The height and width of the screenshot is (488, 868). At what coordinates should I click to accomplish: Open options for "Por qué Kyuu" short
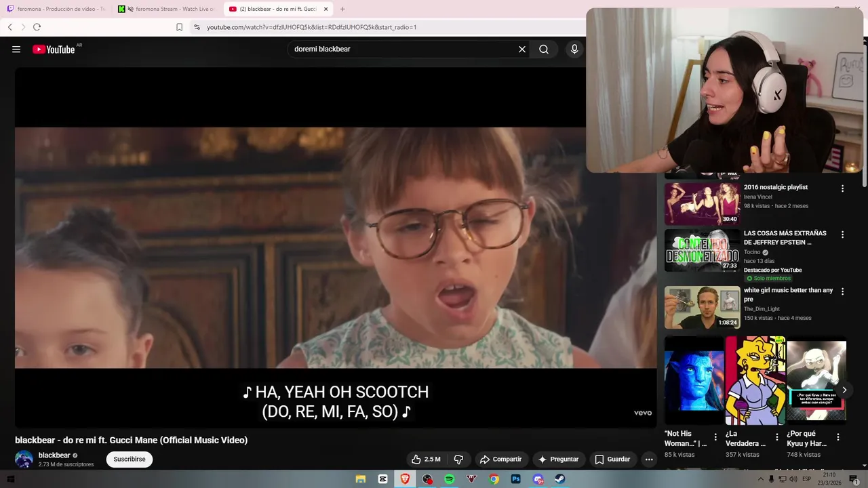coord(838,437)
